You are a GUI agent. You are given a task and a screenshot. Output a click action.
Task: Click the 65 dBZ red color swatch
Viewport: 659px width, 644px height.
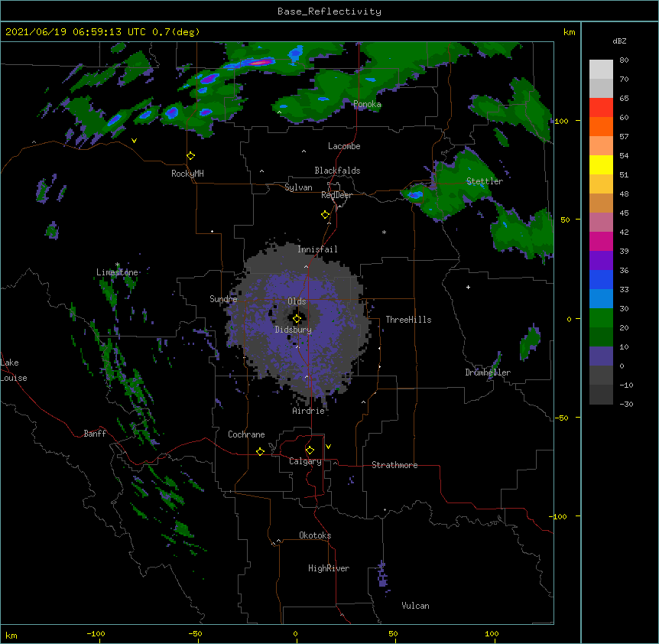point(601,107)
